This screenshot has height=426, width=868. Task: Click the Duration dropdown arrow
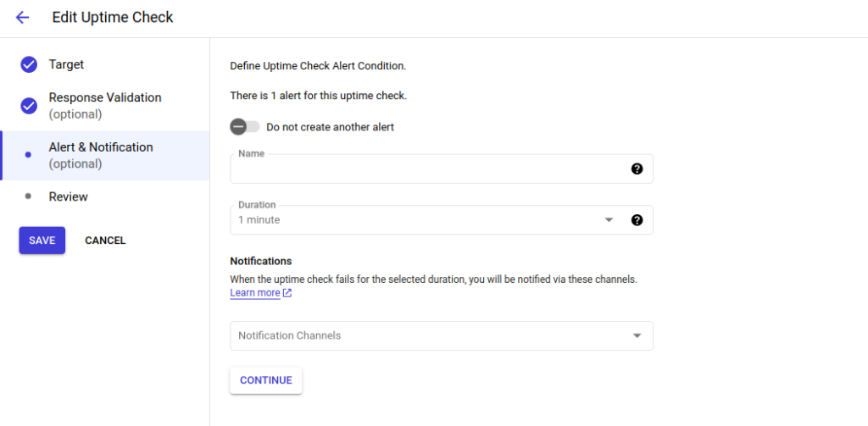pos(608,220)
